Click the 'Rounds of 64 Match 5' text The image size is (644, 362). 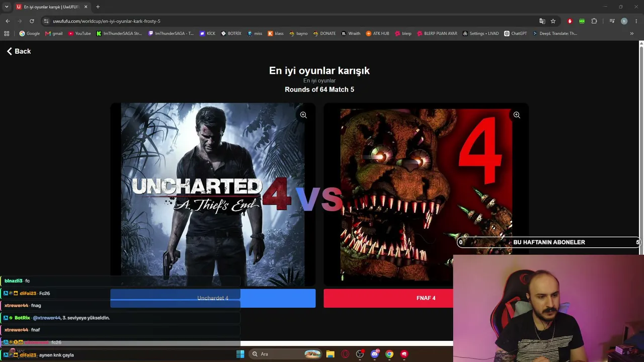319,89
